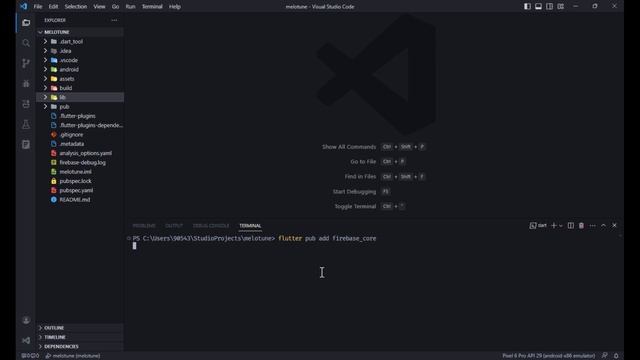Click the Pixel 6 Pro device selector
Screen dimensions: 640x360
[x=549, y=356]
